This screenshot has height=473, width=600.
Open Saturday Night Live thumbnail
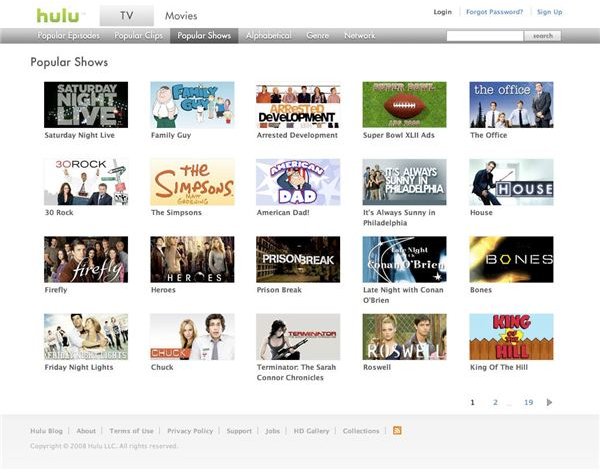[86, 105]
